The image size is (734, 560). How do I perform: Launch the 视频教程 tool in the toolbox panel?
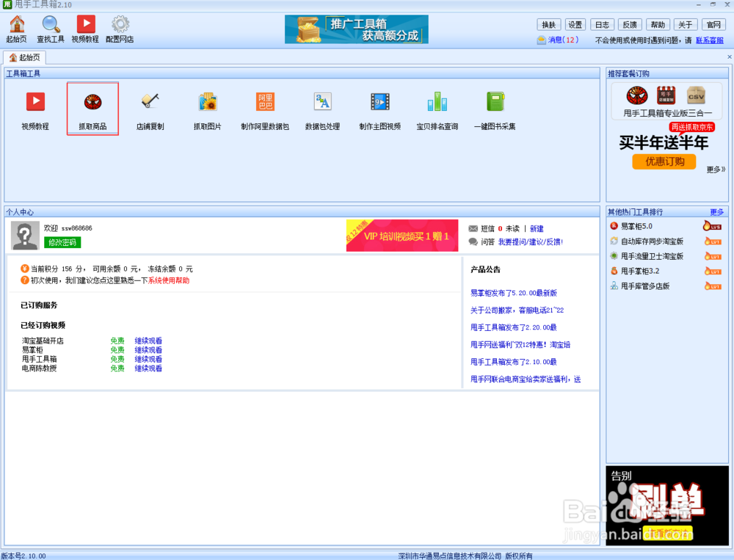(x=35, y=111)
